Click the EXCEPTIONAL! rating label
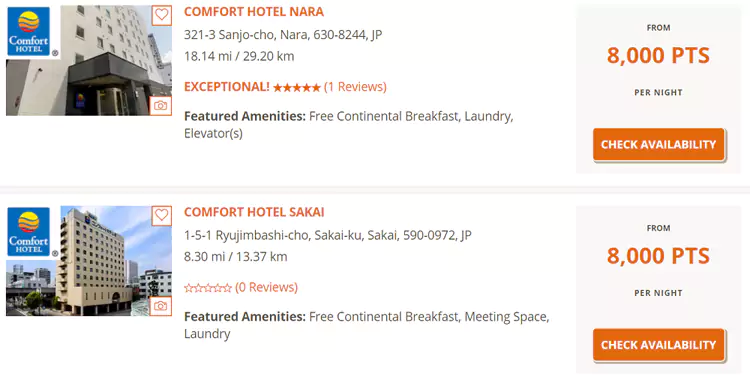 pos(227,87)
